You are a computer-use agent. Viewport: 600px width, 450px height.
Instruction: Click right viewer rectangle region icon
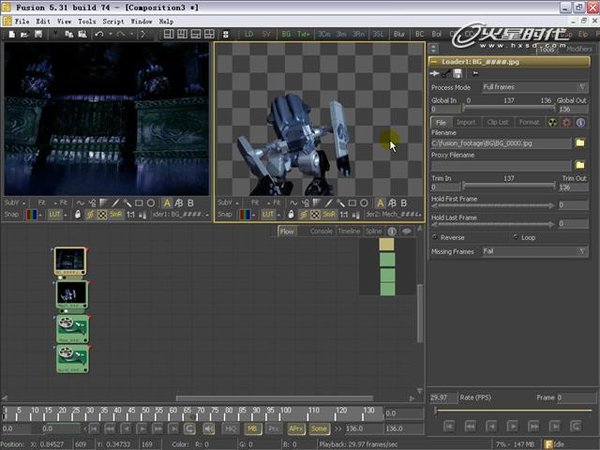click(x=352, y=203)
